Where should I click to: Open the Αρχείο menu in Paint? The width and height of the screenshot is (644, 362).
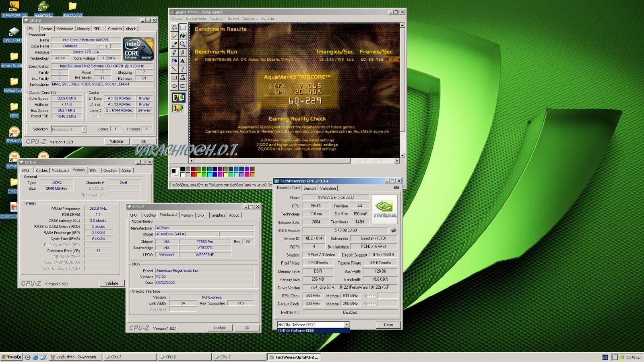point(176,19)
